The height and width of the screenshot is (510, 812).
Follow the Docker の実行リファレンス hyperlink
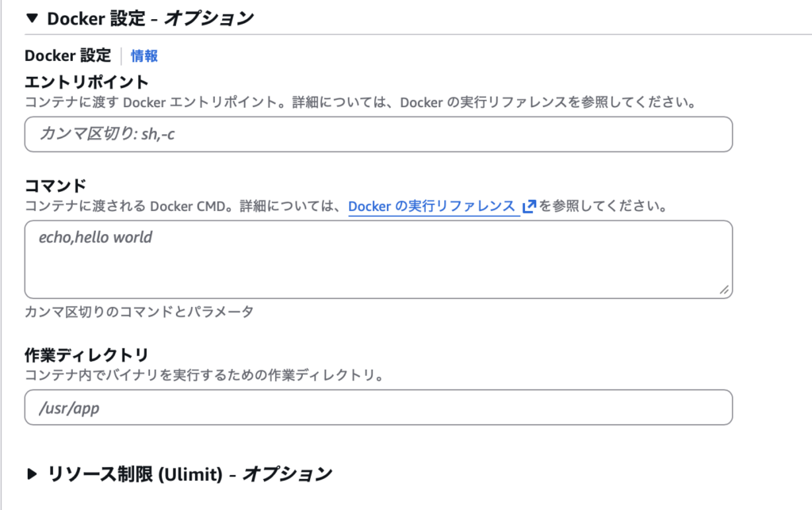click(x=432, y=206)
